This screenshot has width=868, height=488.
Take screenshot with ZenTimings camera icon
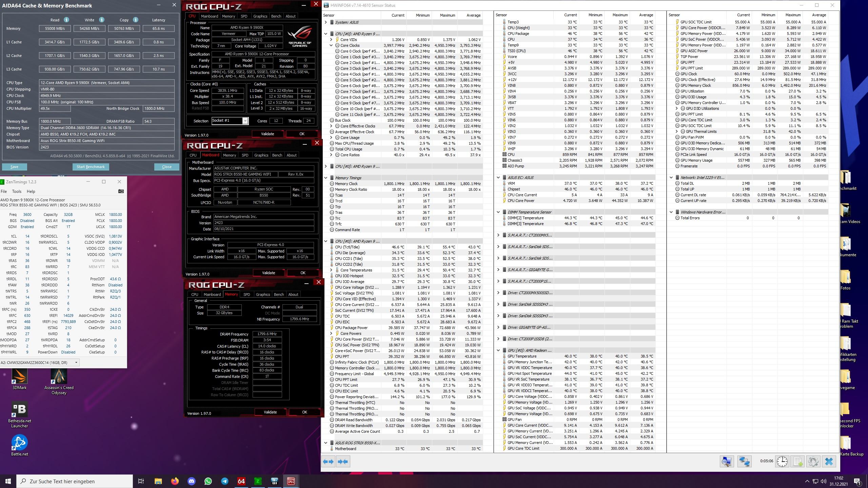(121, 191)
